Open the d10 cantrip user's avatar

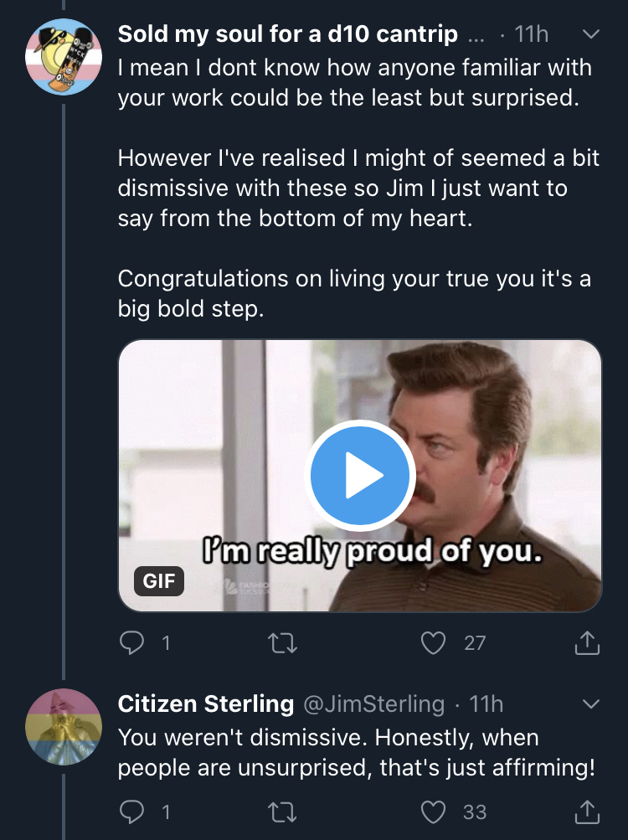64,57
